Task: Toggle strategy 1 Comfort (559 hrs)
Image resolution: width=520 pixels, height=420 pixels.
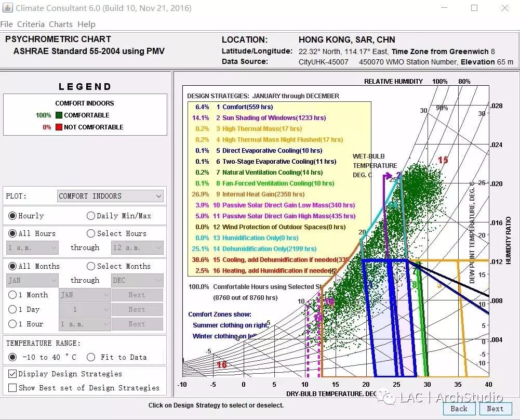Action: click(x=234, y=107)
